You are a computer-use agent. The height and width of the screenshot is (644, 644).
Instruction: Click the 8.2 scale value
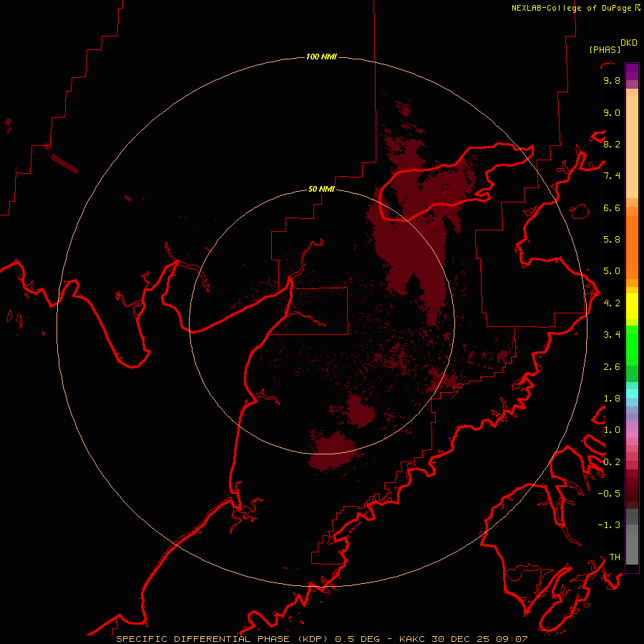(x=612, y=144)
